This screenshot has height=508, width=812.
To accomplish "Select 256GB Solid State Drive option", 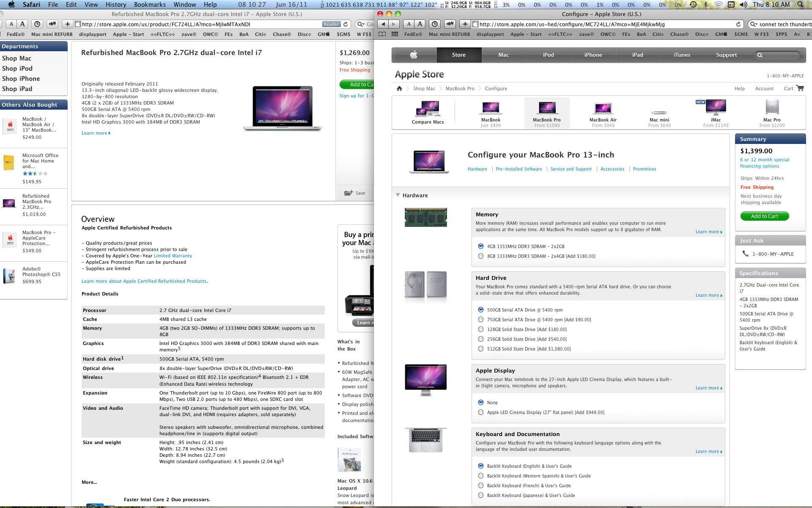I will [x=481, y=339].
